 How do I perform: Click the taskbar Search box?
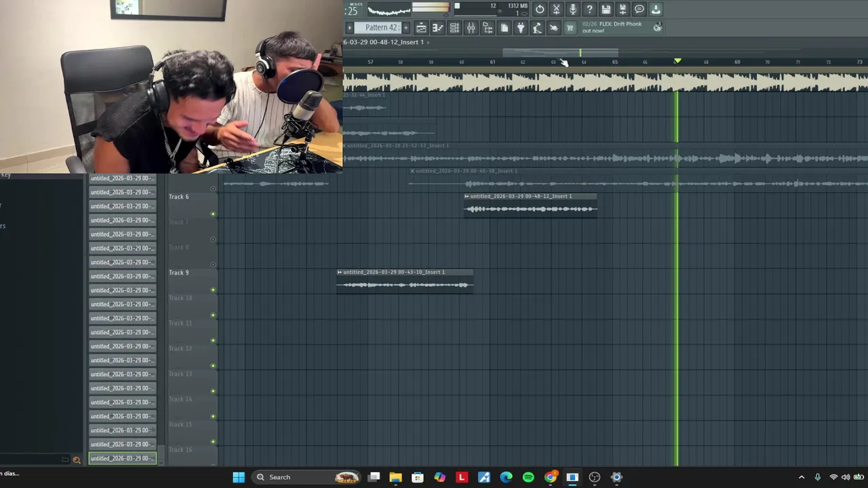tap(307, 477)
